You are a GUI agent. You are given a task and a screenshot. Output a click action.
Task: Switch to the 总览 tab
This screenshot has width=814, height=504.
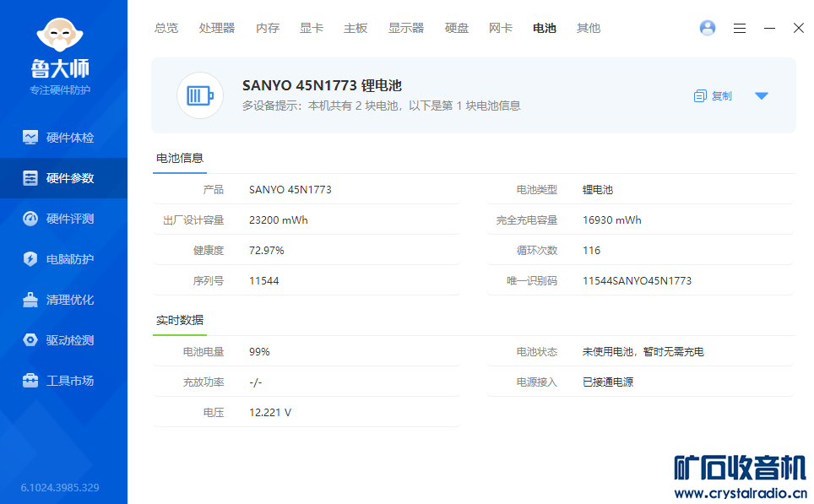point(166,28)
